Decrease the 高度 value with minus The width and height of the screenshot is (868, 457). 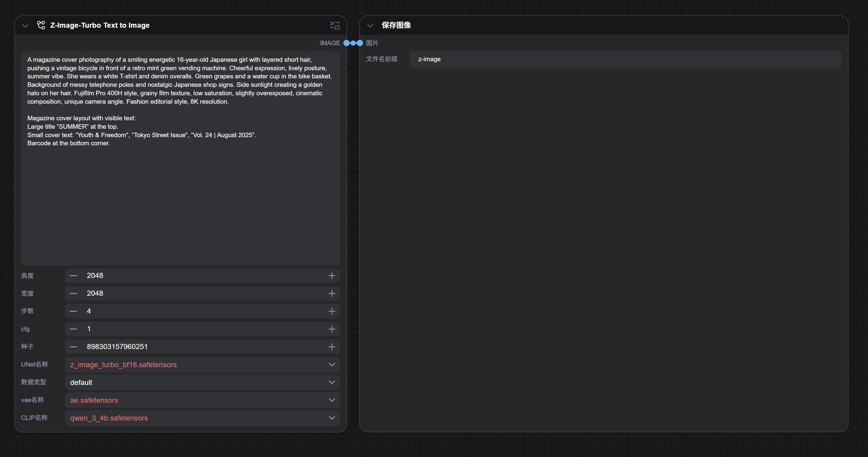[74, 276]
